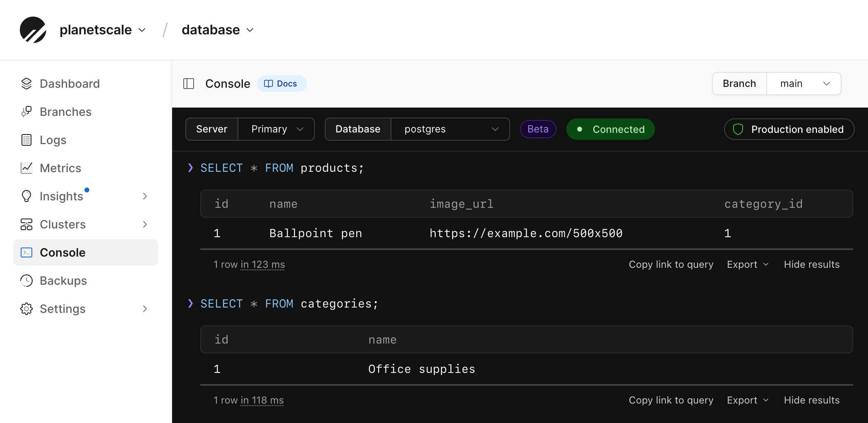Open the Dashboard page
868x423 pixels.
[x=86, y=84]
